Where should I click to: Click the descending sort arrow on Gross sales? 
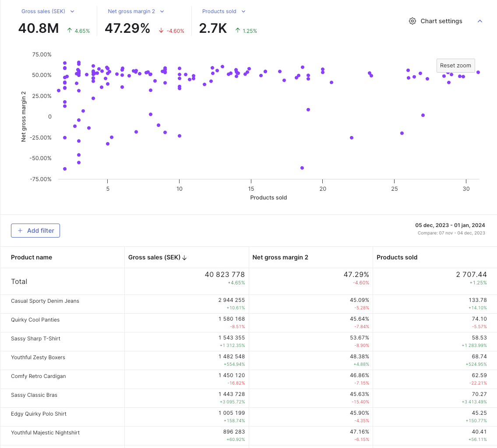click(185, 258)
